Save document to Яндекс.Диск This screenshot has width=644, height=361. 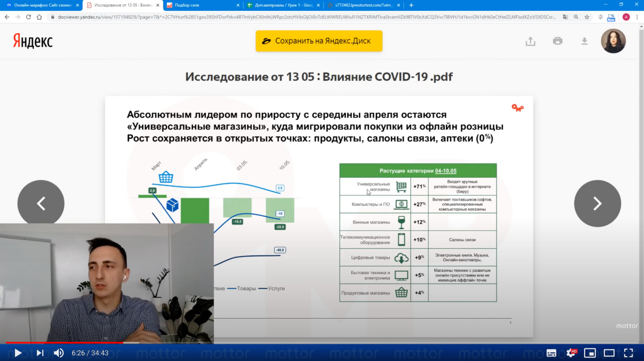[319, 41]
